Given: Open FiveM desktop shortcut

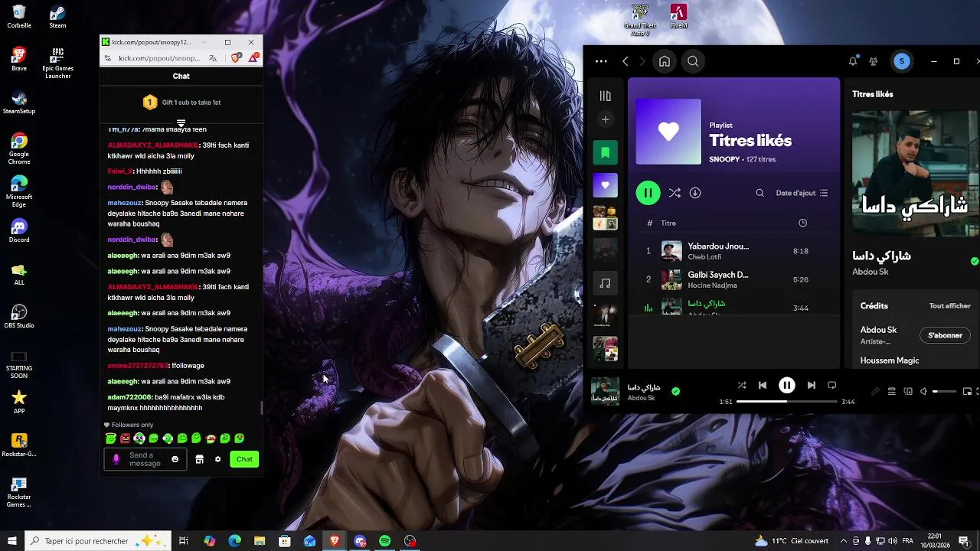Looking at the screenshot, I should [678, 17].
